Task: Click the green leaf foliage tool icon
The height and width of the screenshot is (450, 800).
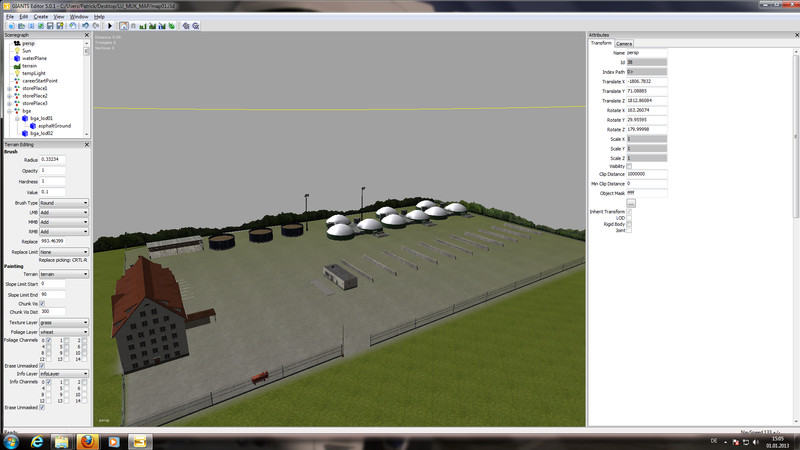Action: tap(171, 26)
